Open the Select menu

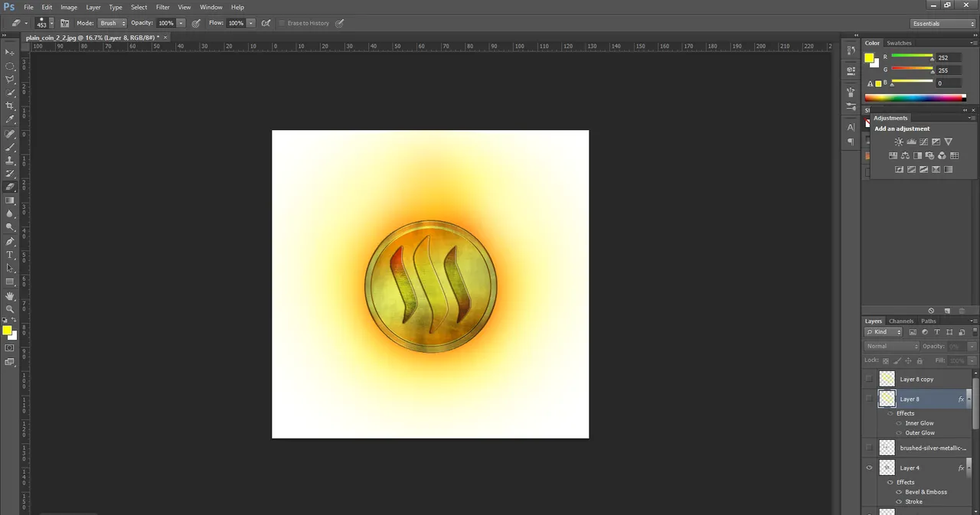139,7
